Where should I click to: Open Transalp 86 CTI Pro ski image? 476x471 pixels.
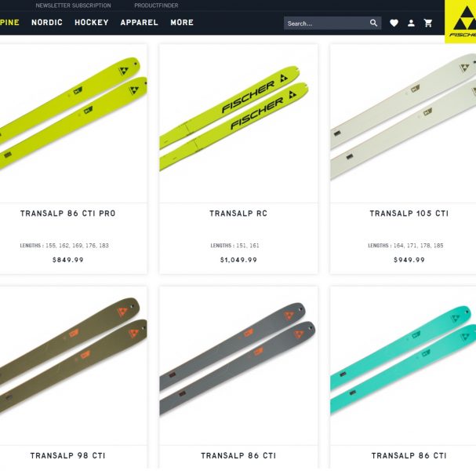73,123
